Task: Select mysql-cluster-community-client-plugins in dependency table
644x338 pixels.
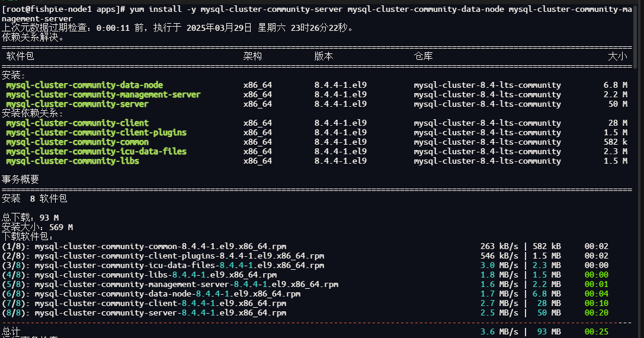Action: tap(97, 132)
